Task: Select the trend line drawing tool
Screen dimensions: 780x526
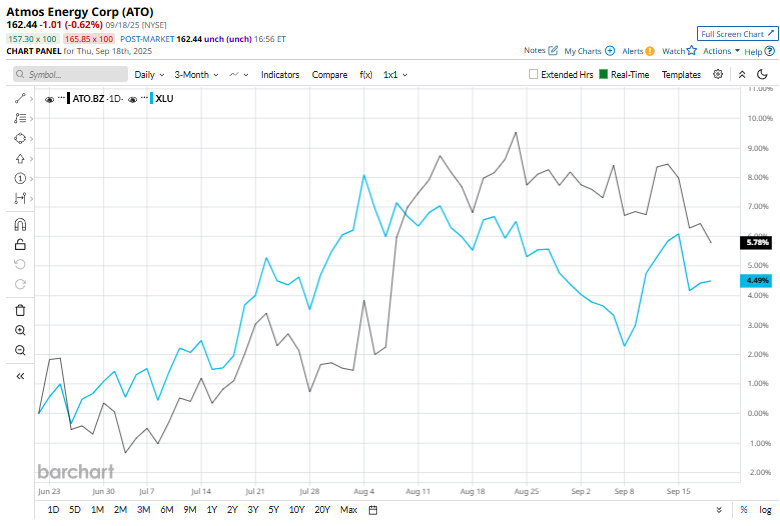Action: [20, 99]
